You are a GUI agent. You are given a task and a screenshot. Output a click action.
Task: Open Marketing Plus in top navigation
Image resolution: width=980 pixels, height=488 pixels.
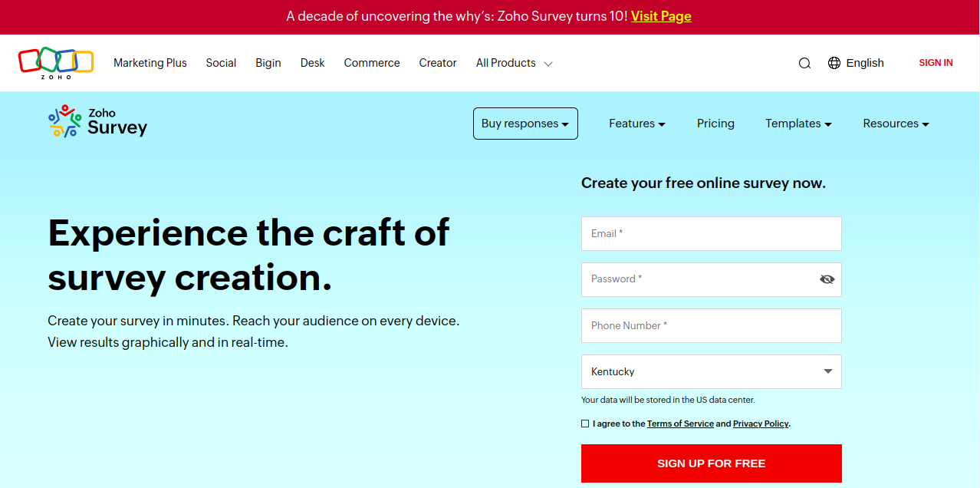pyautogui.click(x=150, y=63)
